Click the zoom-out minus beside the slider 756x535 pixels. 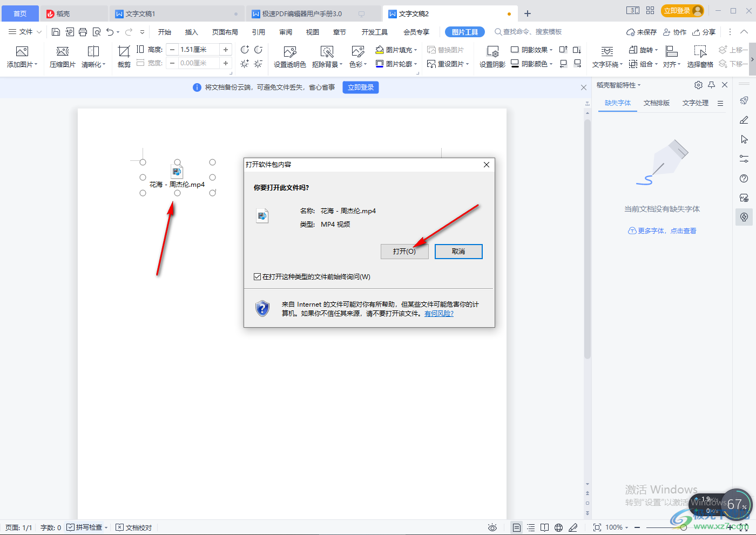[x=637, y=527]
